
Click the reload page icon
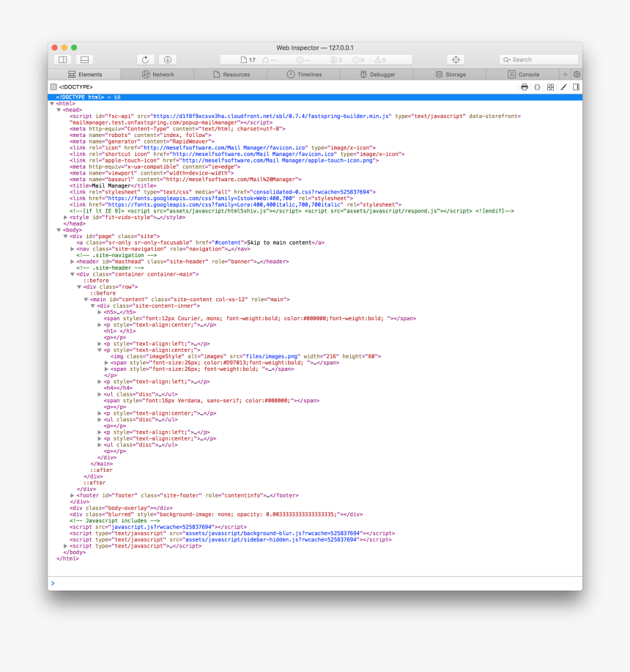(x=146, y=59)
